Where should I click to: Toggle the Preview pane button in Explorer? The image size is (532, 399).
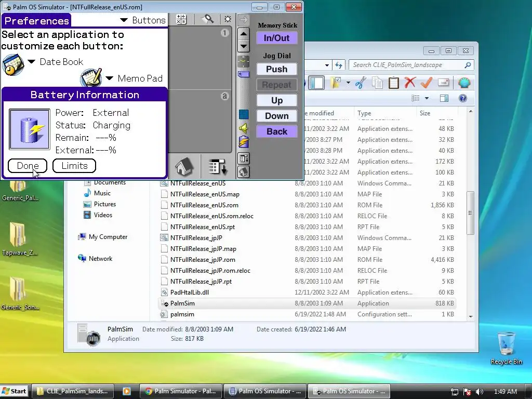444,98
